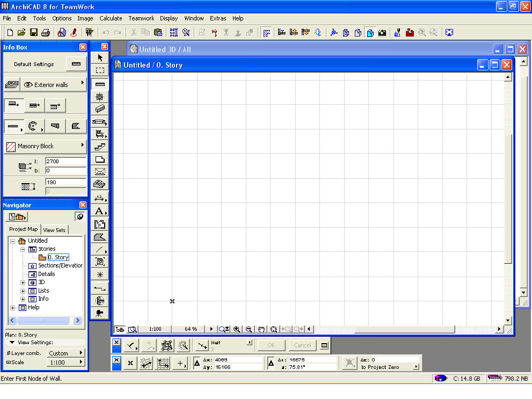This screenshot has width=532, height=399.
Task: Choose the Dimension tool
Action: [x=100, y=198]
